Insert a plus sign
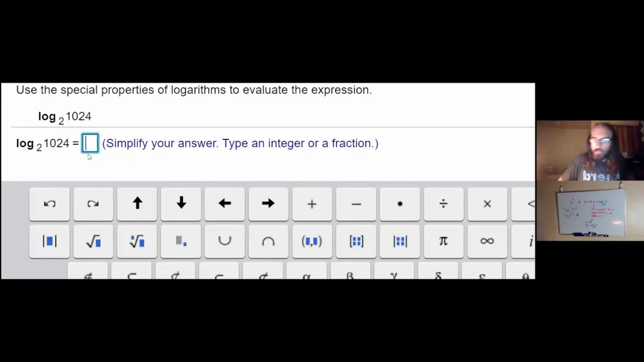Screen dimensions: 644x362 (x=312, y=204)
